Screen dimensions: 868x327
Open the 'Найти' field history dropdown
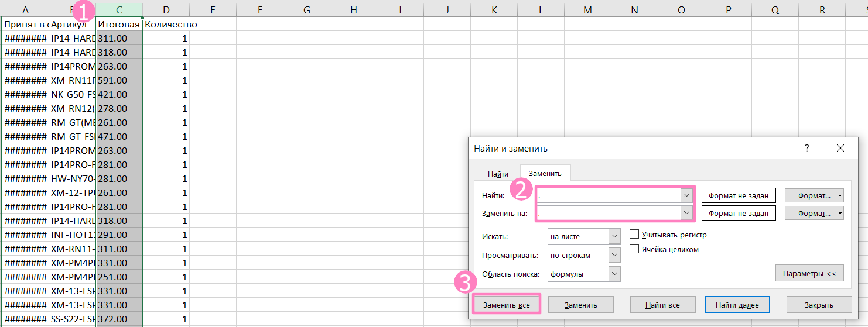[686, 196]
